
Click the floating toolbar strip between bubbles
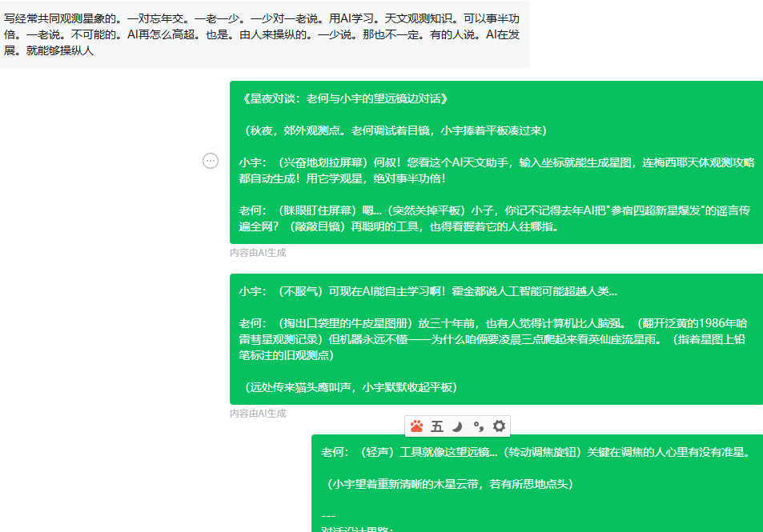(x=456, y=426)
